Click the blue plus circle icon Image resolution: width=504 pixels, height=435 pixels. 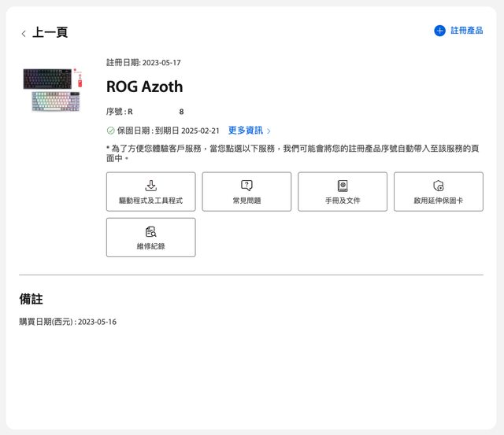tap(439, 31)
